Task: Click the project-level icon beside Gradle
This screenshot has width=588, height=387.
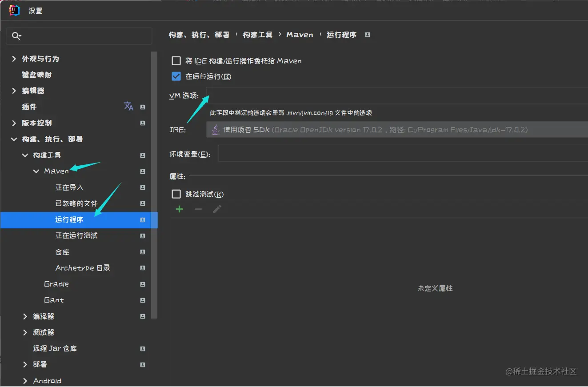Action: pos(143,284)
